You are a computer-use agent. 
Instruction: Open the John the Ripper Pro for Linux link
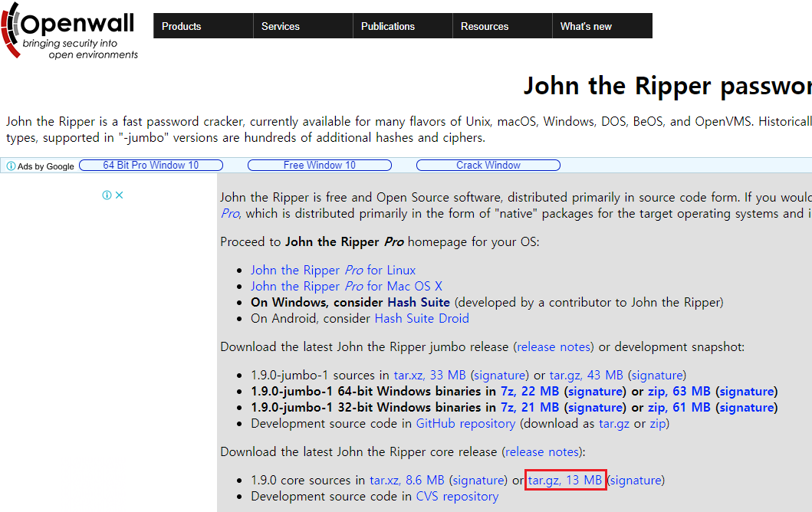coord(333,271)
